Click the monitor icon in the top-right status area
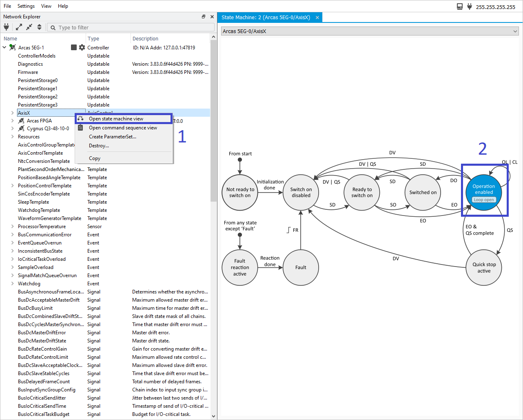Image resolution: width=523 pixels, height=420 pixels. (460, 6)
